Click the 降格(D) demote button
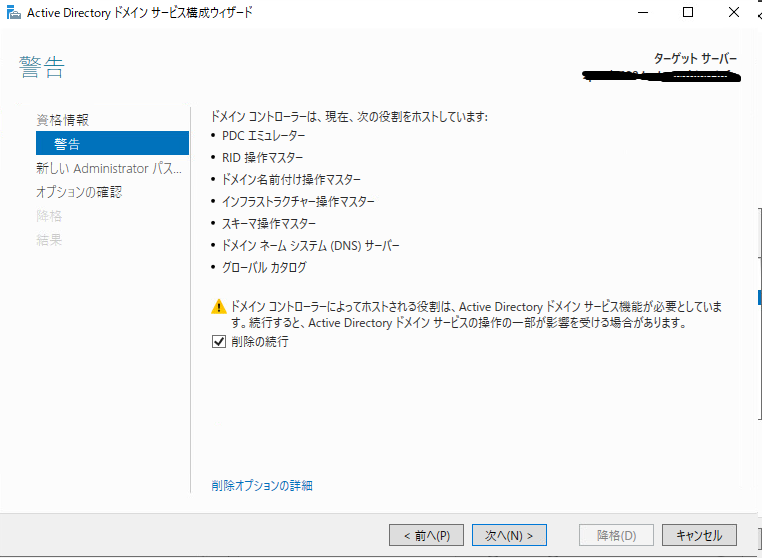Image resolution: width=762 pixels, height=558 pixels. click(616, 535)
